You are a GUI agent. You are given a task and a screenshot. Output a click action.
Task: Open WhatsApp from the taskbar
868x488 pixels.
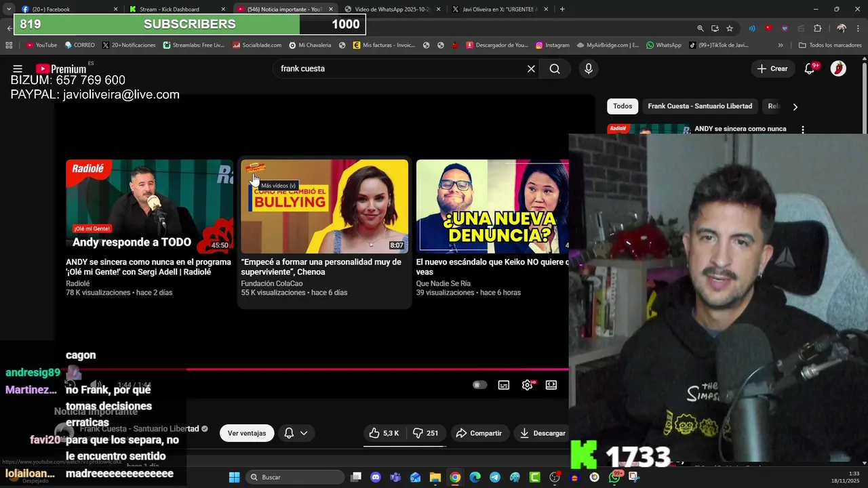tap(614, 477)
